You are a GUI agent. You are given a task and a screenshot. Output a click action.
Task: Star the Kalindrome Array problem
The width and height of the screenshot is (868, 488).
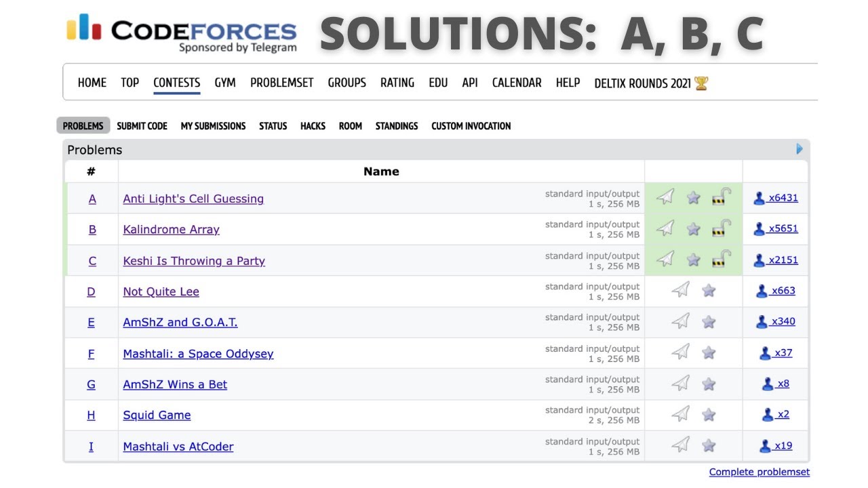[x=693, y=229]
